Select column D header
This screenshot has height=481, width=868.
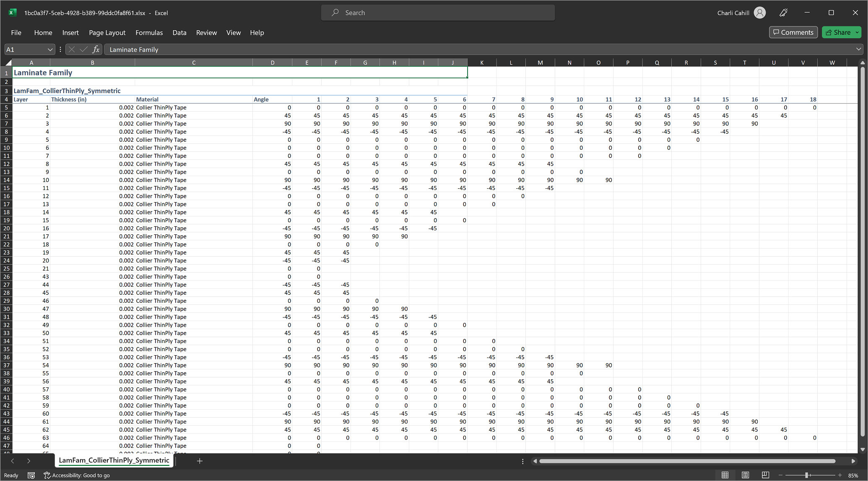pos(273,62)
